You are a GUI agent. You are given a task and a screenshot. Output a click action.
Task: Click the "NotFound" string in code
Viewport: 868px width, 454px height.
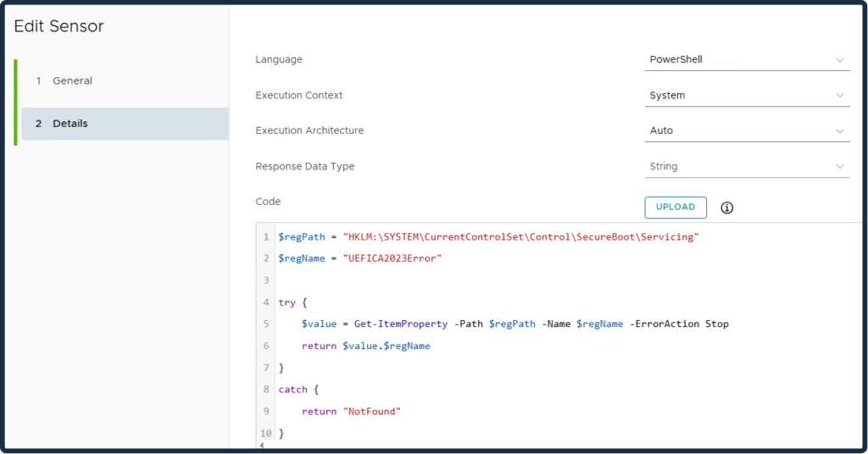[x=371, y=412]
